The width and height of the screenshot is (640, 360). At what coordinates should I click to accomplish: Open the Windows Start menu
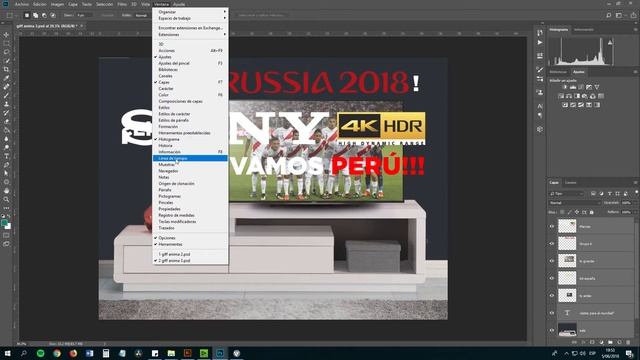click(7, 353)
